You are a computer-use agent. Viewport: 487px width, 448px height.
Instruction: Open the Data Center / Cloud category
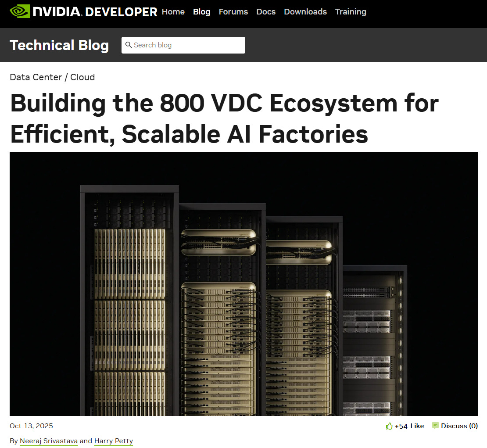click(x=52, y=77)
